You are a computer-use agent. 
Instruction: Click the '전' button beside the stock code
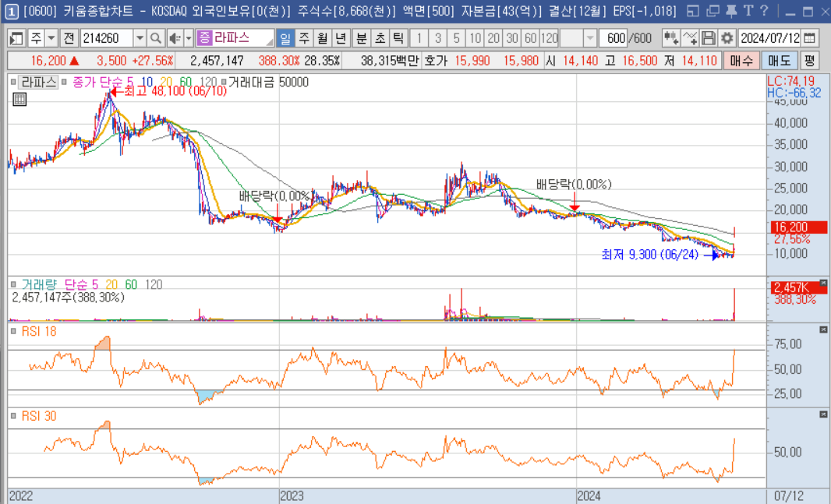tap(69, 38)
